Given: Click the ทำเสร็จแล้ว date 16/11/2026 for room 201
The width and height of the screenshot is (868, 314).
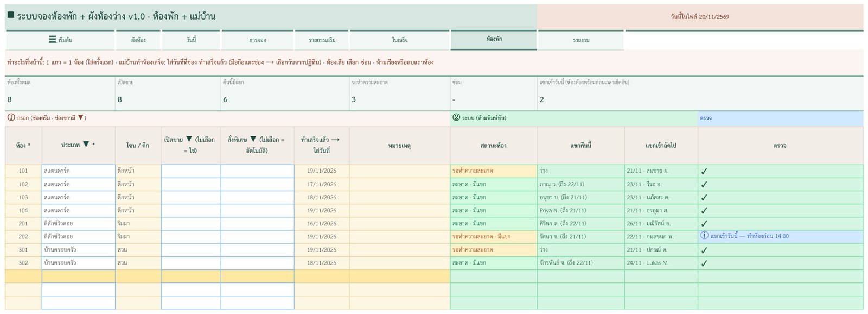Looking at the screenshot, I should (x=322, y=223).
